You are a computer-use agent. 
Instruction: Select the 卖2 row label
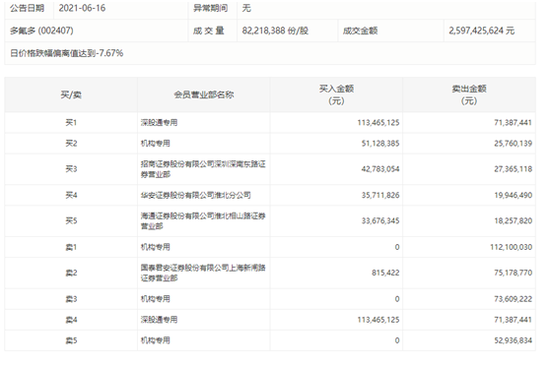[71, 273]
